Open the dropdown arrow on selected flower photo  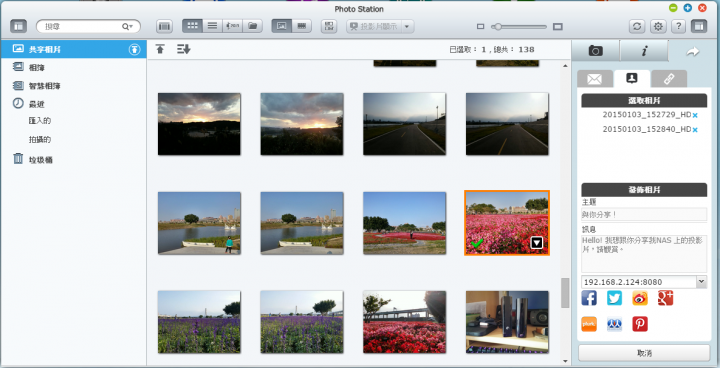536,243
